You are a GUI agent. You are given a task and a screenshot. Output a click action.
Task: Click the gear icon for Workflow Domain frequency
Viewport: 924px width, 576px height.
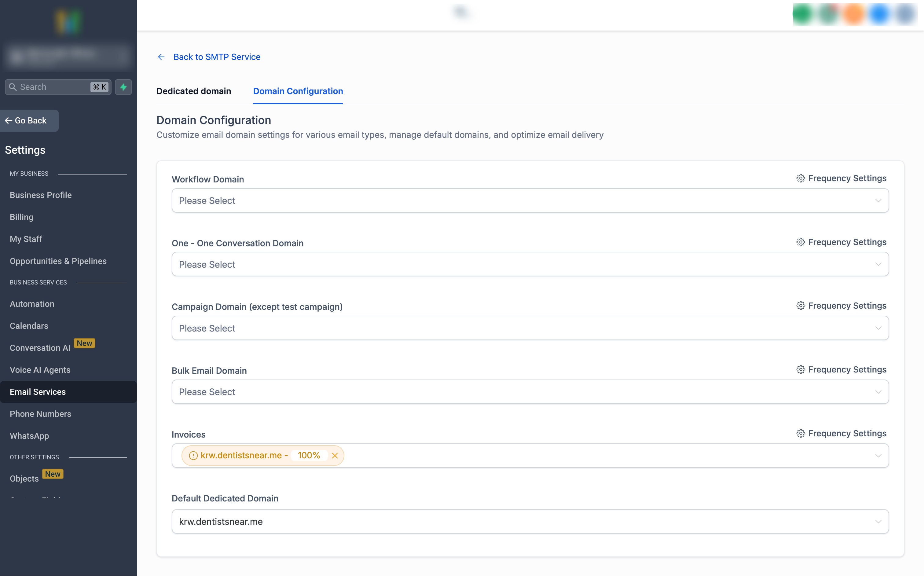coord(800,178)
